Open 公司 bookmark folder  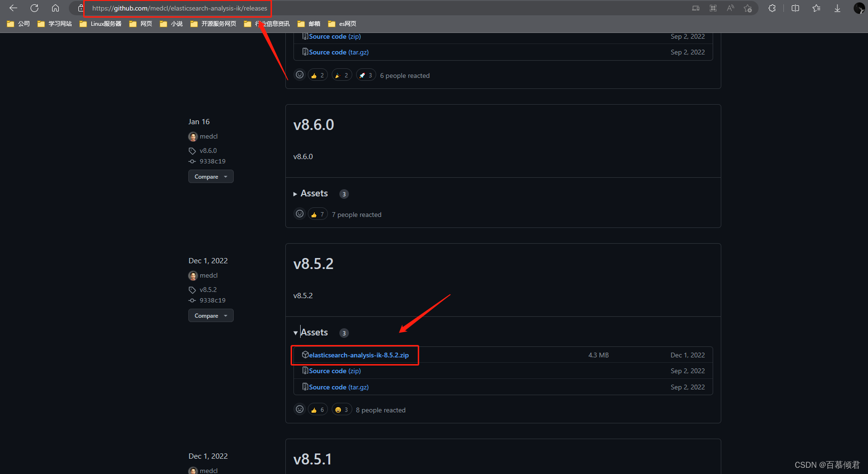(18, 24)
